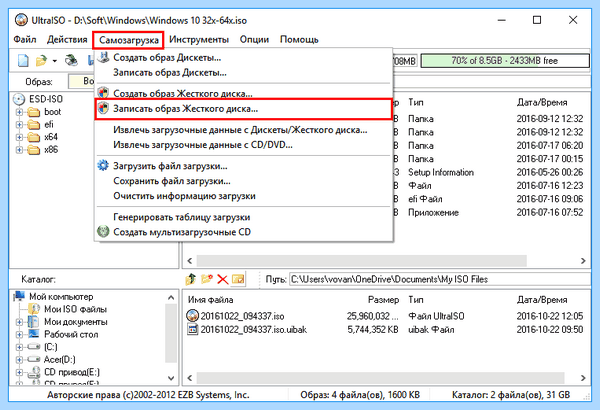The height and width of the screenshot is (410, 600).
Task: Select the efi folder icon
Action: 34,125
